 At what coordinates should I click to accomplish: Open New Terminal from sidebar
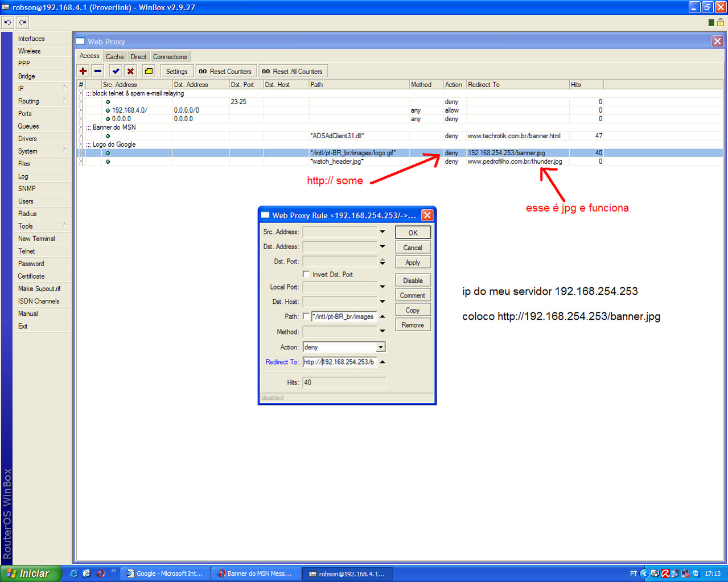(43, 238)
